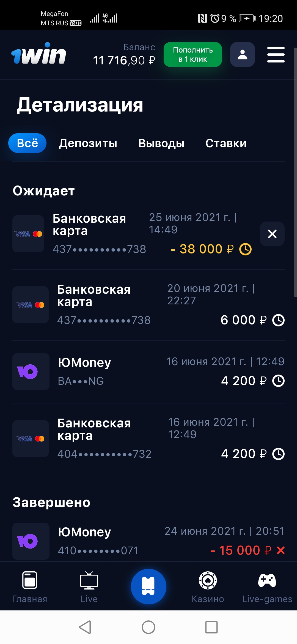
Task: Open the user profile icon
Action: tap(242, 54)
